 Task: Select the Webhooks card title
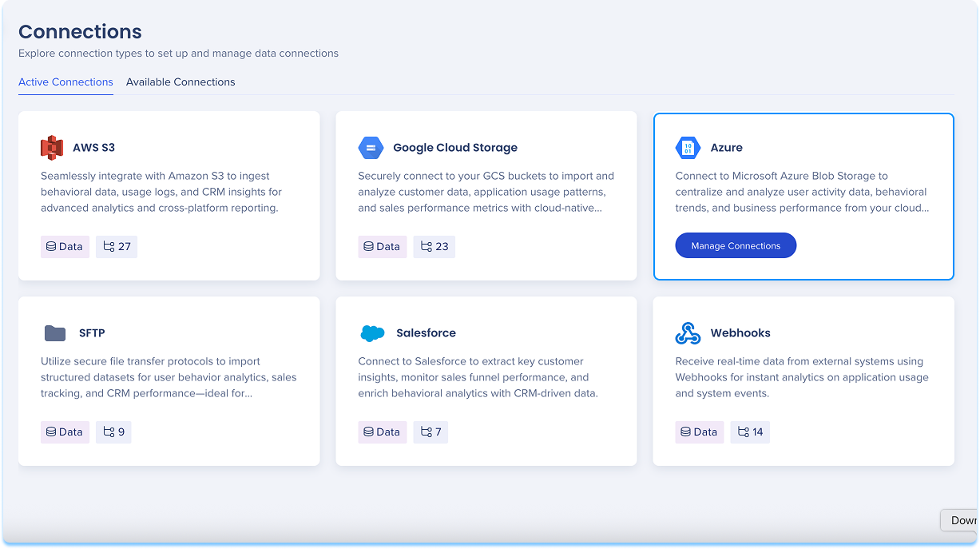pyautogui.click(x=740, y=333)
